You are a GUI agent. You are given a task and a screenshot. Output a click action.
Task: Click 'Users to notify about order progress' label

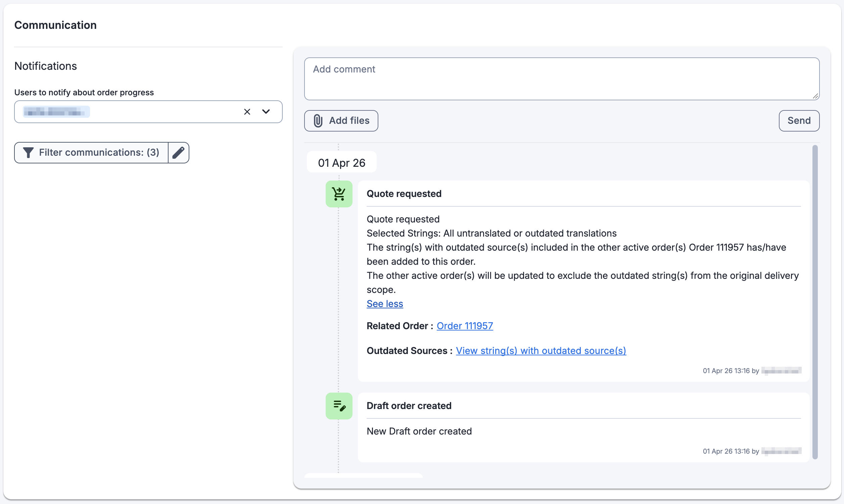click(84, 92)
